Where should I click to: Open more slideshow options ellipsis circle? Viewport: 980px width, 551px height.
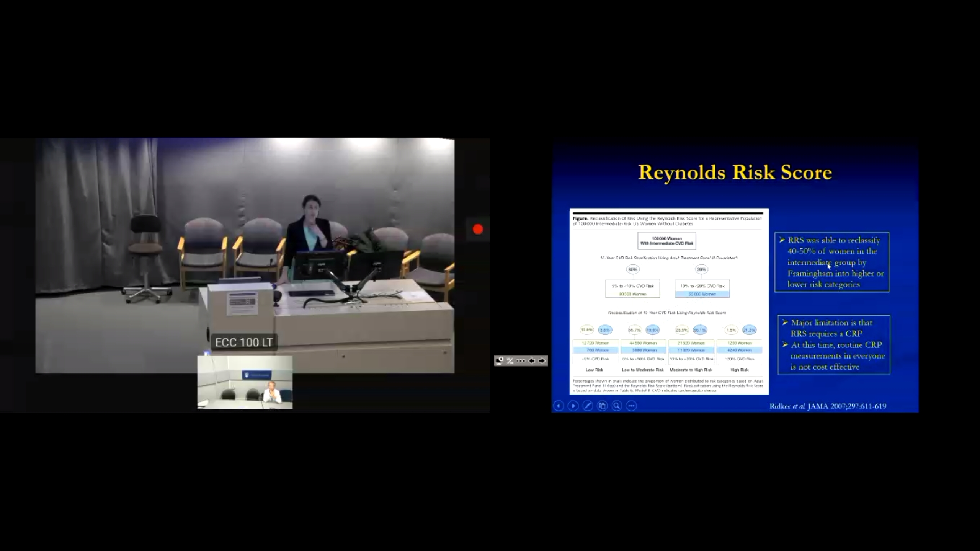click(631, 406)
